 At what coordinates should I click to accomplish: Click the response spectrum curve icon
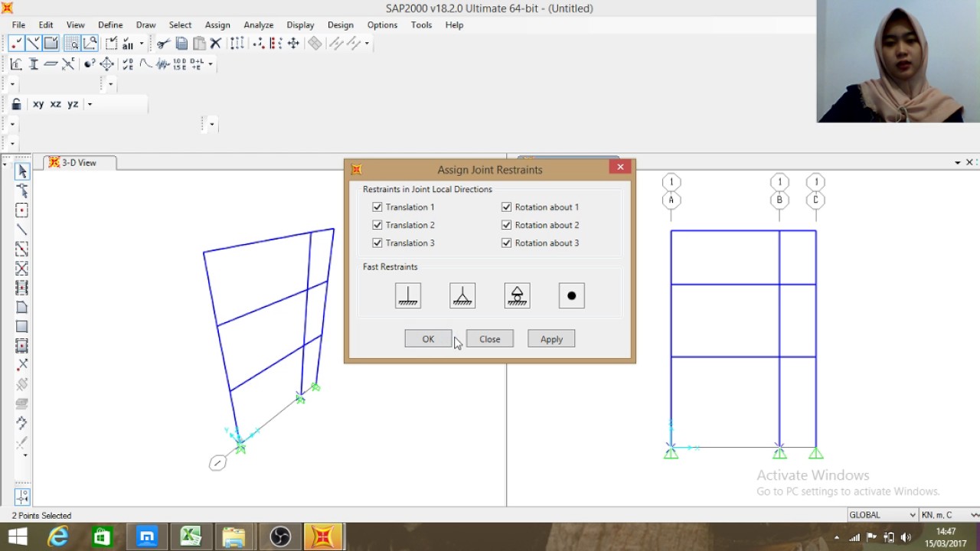(145, 64)
